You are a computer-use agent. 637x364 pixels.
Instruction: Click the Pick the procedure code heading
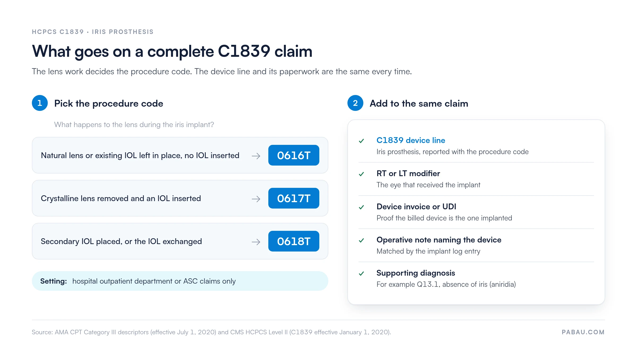point(109,103)
